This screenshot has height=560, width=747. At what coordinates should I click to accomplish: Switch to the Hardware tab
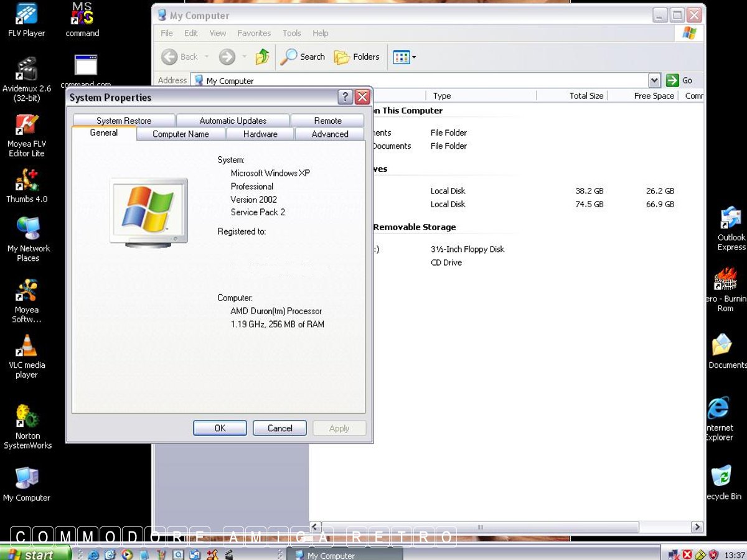point(260,134)
